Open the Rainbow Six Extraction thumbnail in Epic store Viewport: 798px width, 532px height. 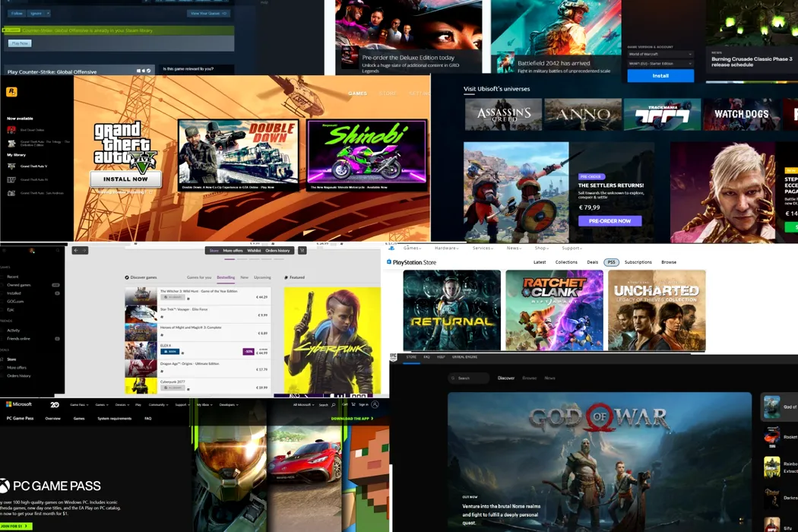coord(771,467)
